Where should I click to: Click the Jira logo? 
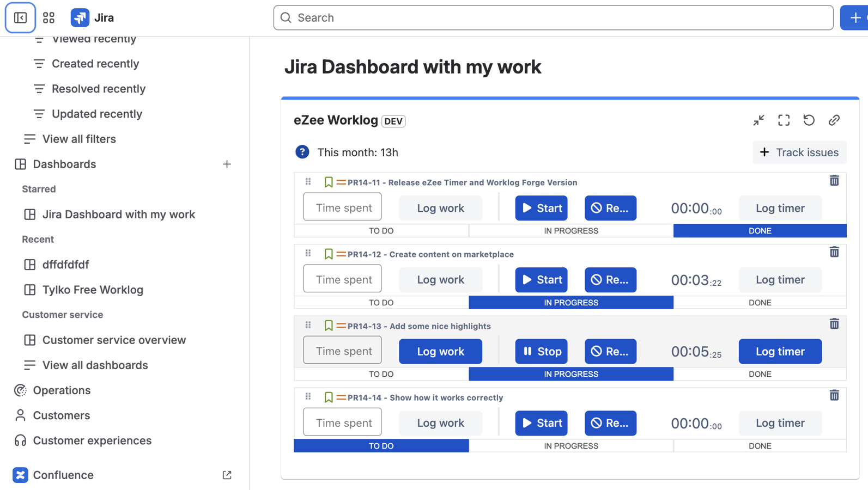click(93, 18)
